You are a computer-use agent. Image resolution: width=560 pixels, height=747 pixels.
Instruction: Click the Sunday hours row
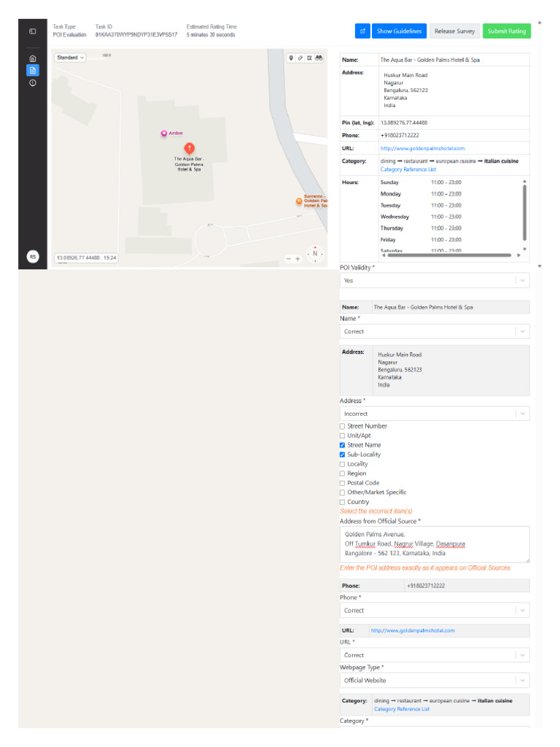point(421,182)
